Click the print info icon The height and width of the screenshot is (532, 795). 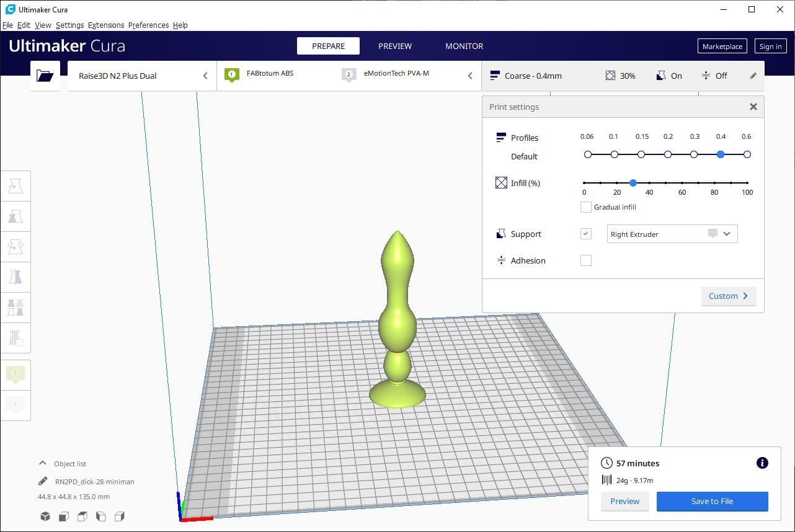point(762,463)
